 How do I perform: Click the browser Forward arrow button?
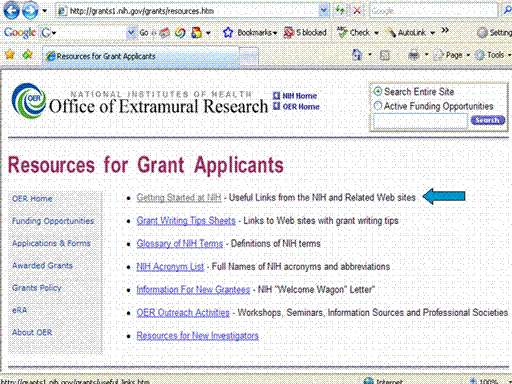(x=30, y=11)
